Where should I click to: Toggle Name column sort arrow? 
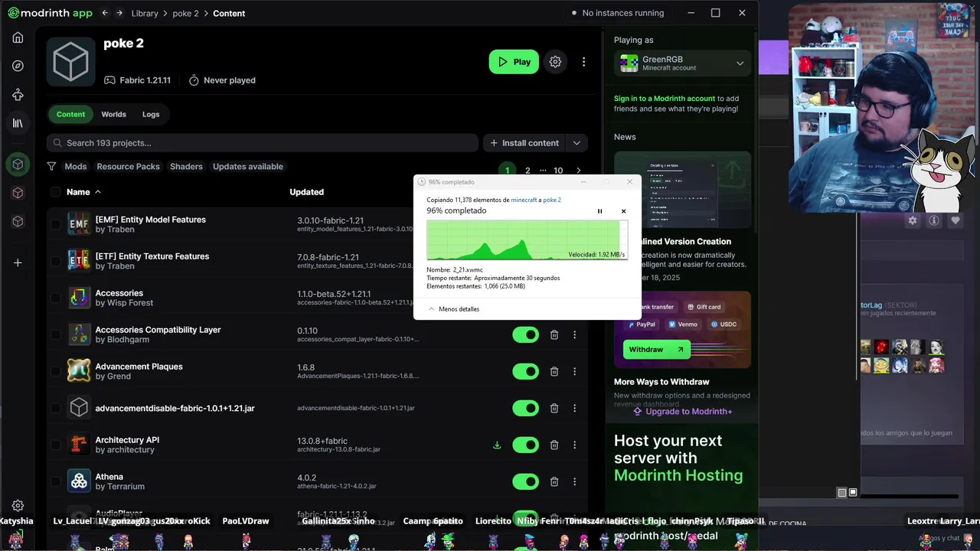(98, 192)
